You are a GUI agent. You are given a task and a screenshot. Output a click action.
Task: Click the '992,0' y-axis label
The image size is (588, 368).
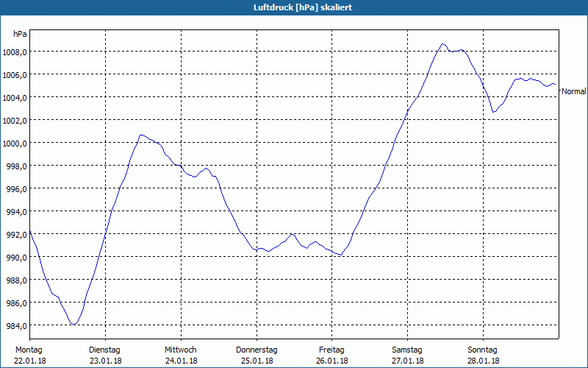[x=16, y=235]
